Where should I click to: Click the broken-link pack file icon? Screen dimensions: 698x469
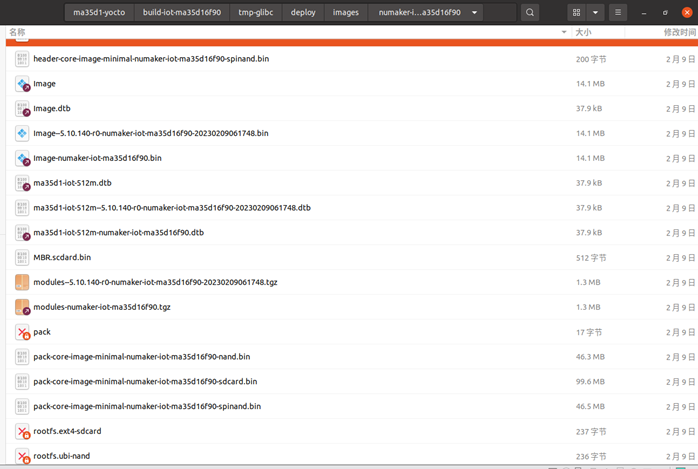(x=23, y=332)
